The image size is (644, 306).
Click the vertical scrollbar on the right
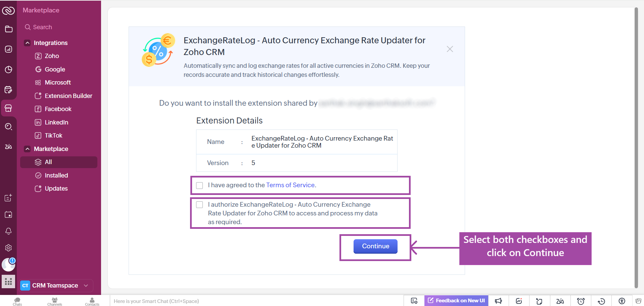coord(636,148)
